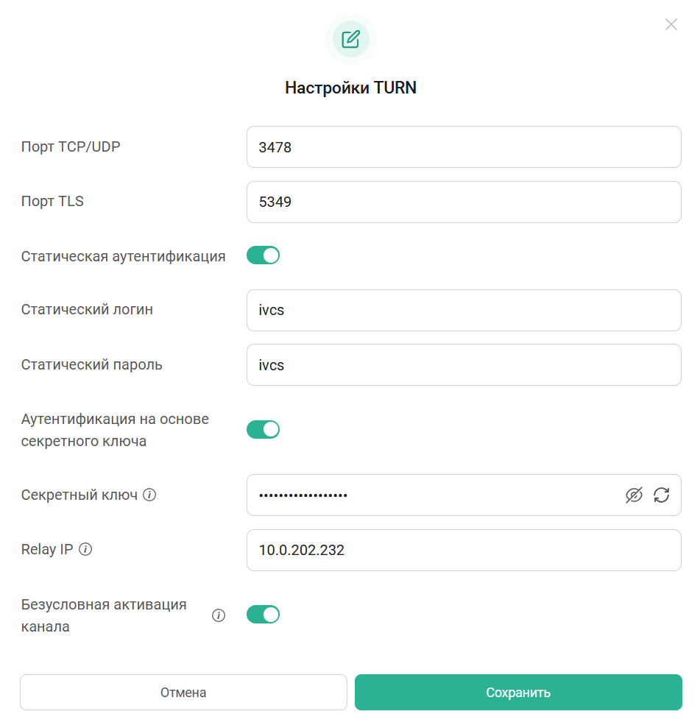This screenshot has height=728, width=700.
Task: View info for Безусловная активация канала
Action: pos(219,615)
